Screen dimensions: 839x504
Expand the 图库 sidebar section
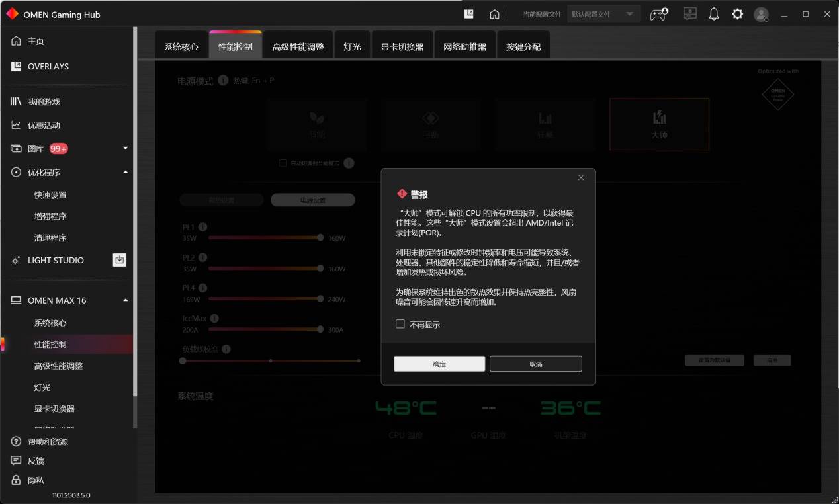pyautogui.click(x=126, y=148)
